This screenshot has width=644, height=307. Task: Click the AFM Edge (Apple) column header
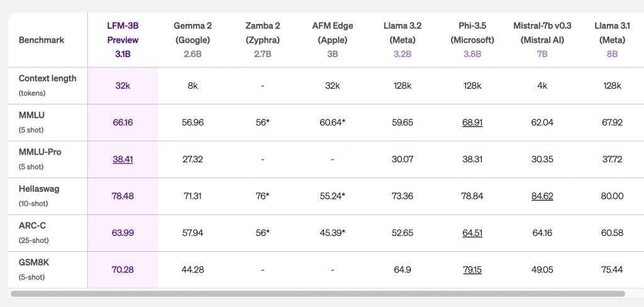332,40
